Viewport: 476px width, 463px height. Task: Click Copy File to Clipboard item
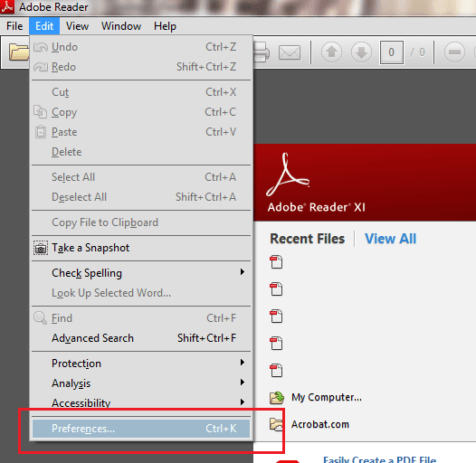tap(141, 222)
